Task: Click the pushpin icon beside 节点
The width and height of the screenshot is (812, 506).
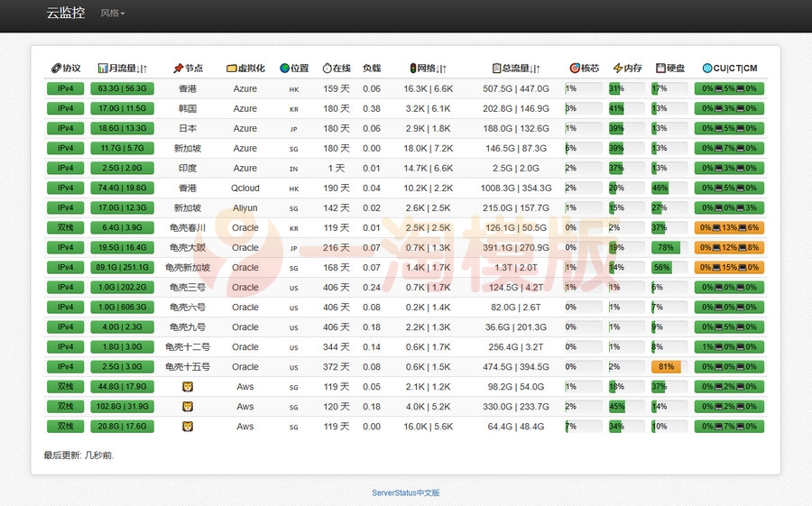Action: click(178, 68)
